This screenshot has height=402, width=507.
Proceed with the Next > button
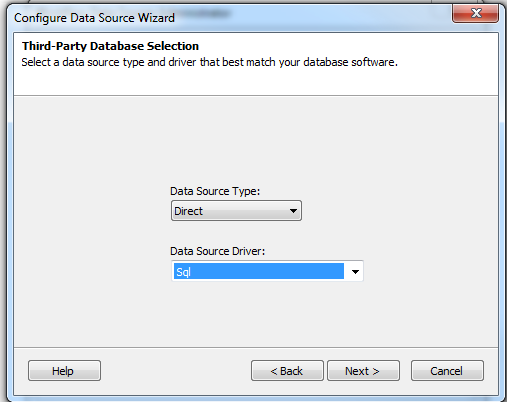click(363, 370)
